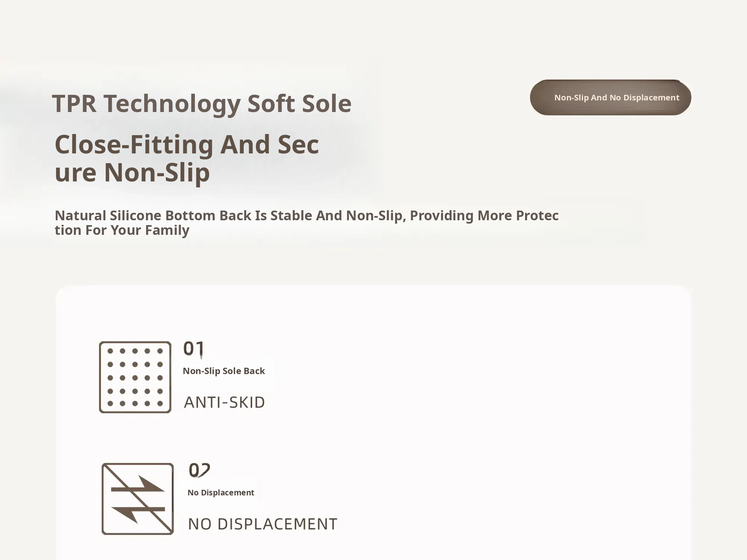747x560 pixels.
Task: Click the large NO DISPLACEMENT caption
Action: click(x=263, y=524)
